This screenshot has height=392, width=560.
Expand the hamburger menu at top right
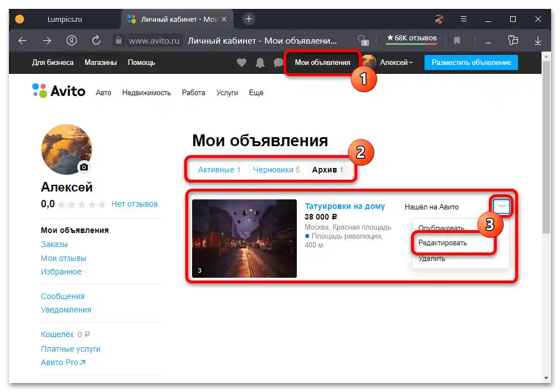tap(464, 18)
